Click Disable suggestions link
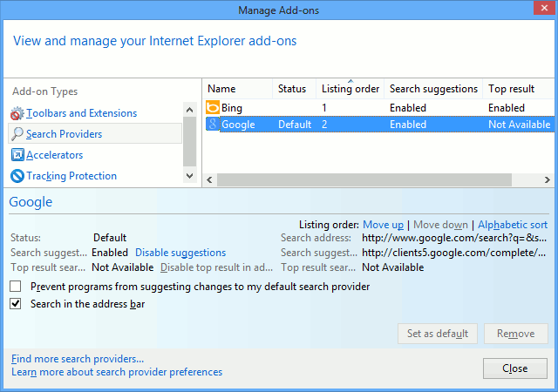The width and height of the screenshot is (558, 392). point(180,253)
